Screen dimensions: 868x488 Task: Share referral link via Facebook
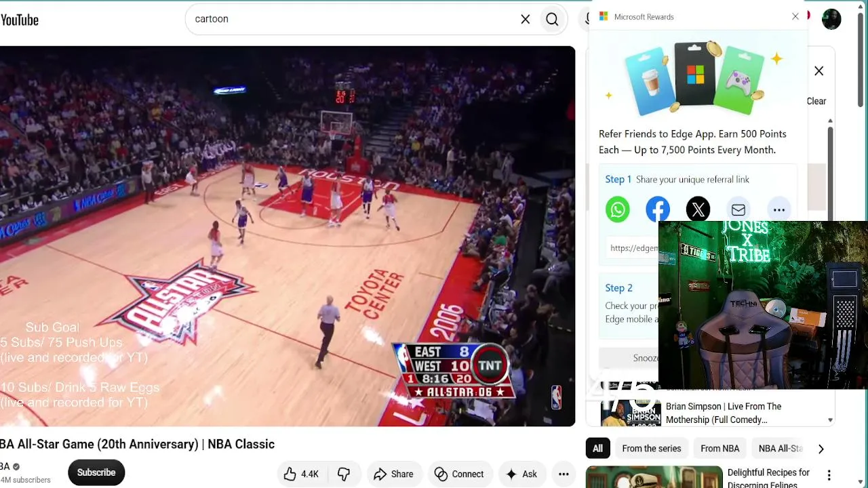coord(658,209)
